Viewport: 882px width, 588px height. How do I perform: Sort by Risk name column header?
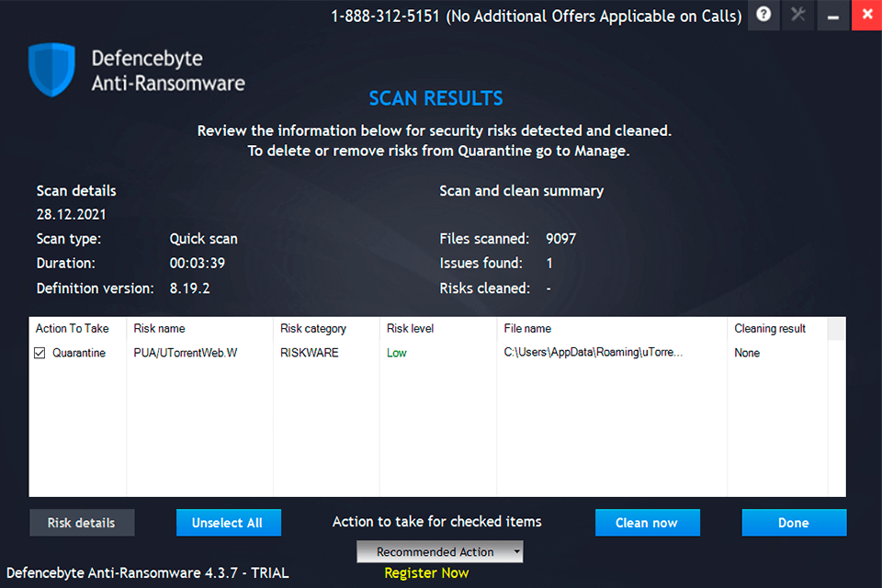[x=199, y=329]
